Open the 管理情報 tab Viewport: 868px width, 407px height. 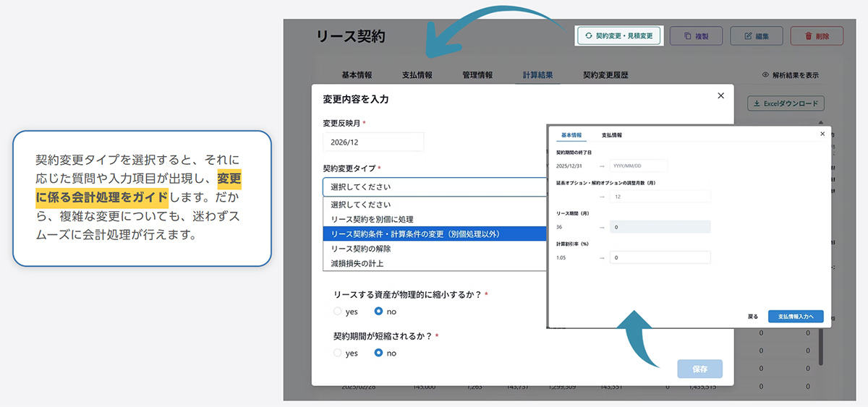point(477,74)
